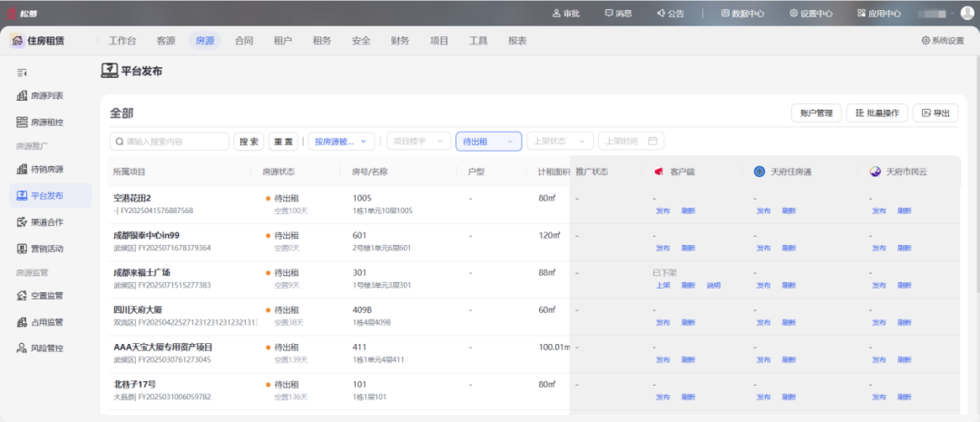Open the 上架时间 date field
980x422 pixels.
coord(632,142)
